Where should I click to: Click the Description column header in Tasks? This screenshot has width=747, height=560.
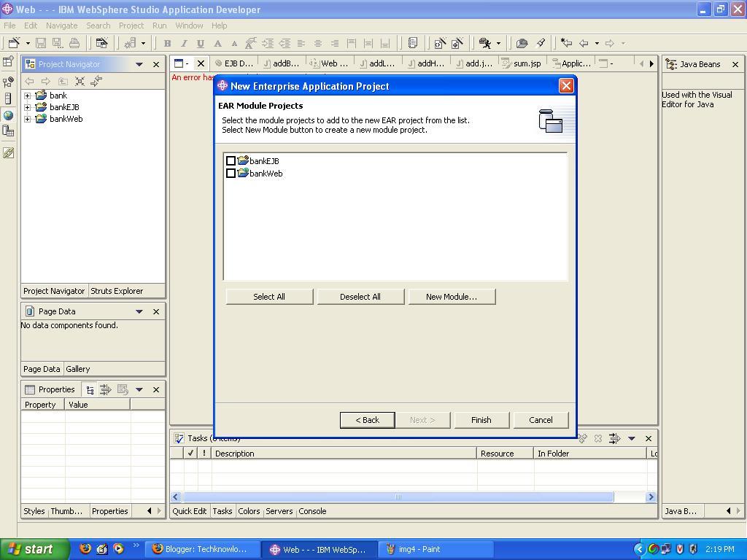point(344,454)
